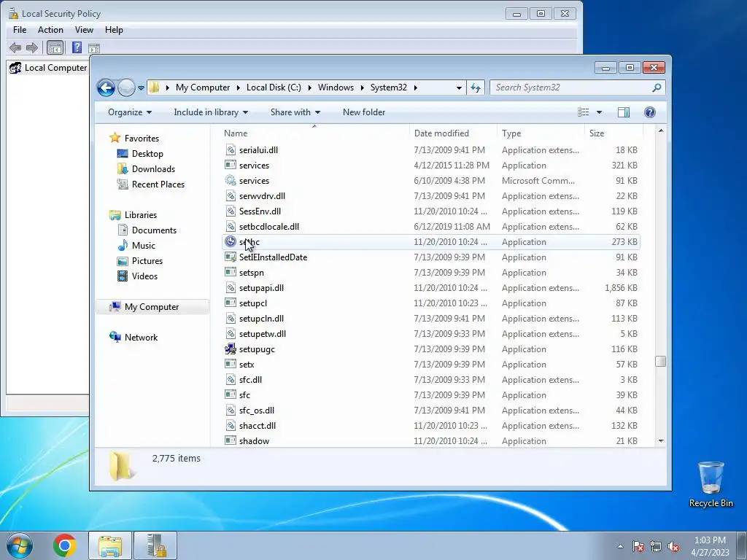Open the Organize menu
The height and width of the screenshot is (560, 747).
point(130,112)
